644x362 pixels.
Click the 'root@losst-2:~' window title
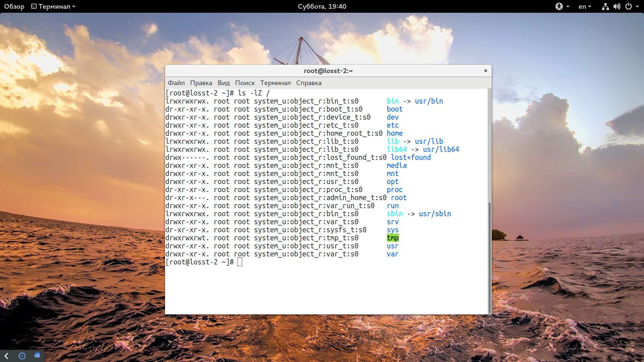[328, 71]
